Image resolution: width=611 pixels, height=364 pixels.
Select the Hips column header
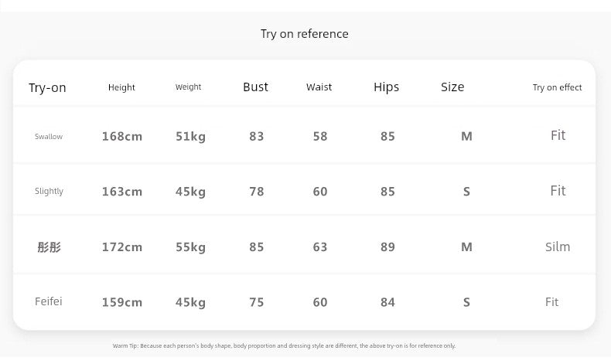tap(386, 87)
